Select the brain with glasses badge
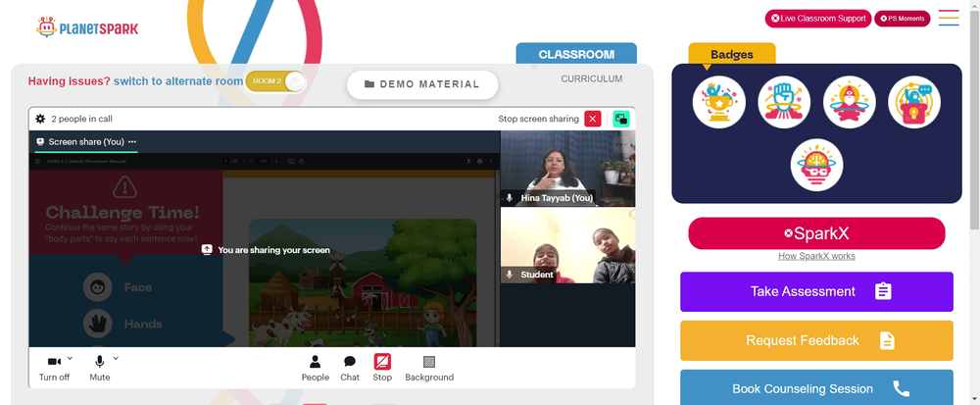 click(816, 165)
